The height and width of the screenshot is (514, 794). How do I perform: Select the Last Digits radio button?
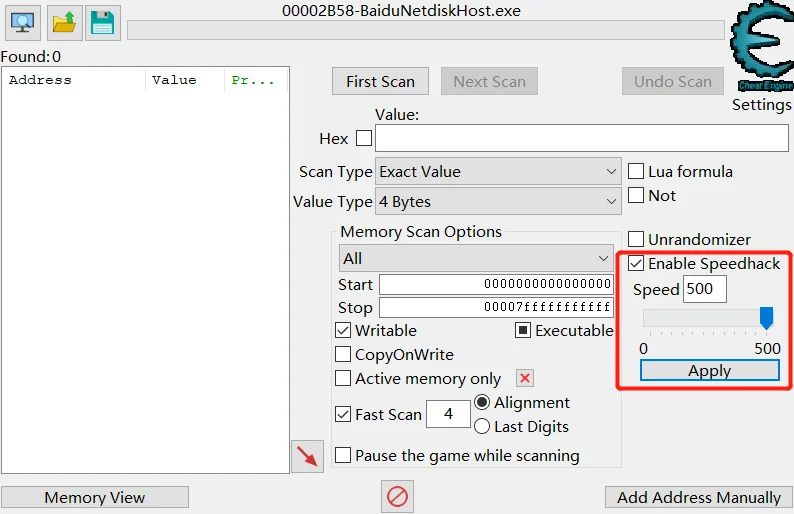(482, 426)
